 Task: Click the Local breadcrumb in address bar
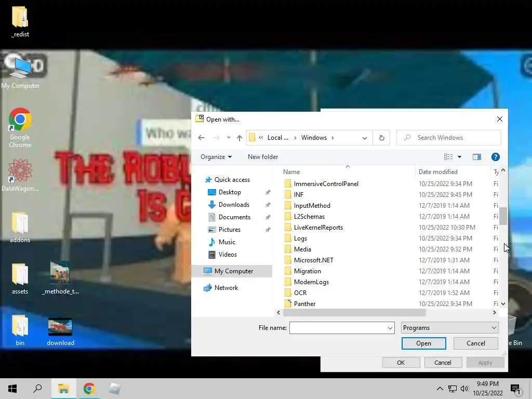click(277, 138)
